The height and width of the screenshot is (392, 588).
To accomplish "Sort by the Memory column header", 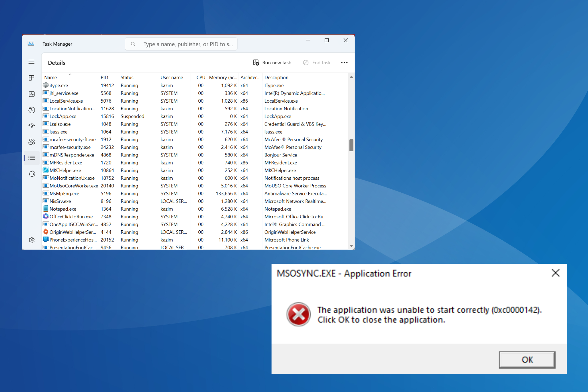I will tap(223, 77).
